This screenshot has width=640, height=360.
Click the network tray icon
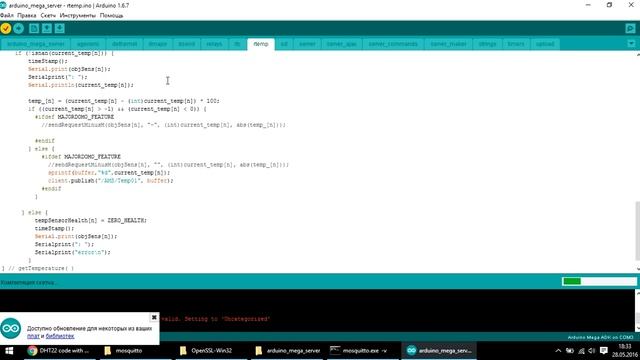pyautogui.click(x=581, y=351)
